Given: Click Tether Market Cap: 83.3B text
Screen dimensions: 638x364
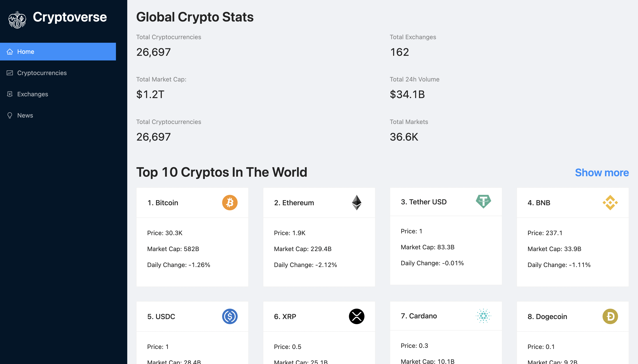Looking at the screenshot, I should pyautogui.click(x=427, y=247).
